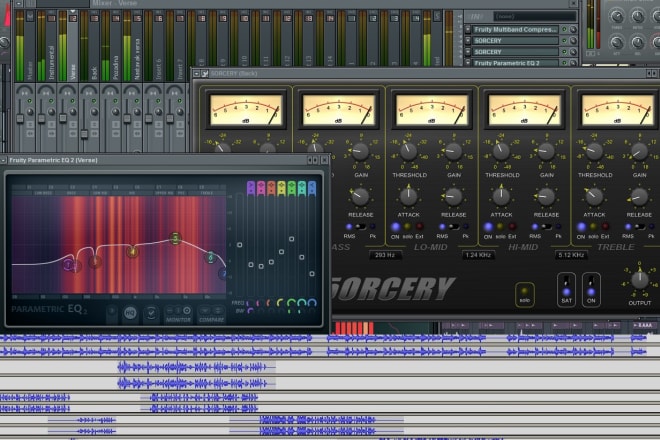This screenshot has width=660, height=440.
Task: Click the Verse track pan knob
Action: [x=73, y=112]
